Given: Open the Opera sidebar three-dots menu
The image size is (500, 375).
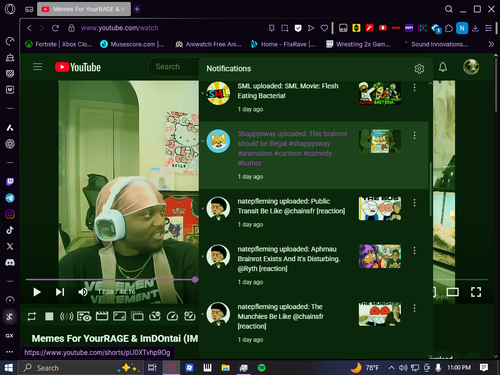Looking at the screenshot, I should click(10, 351).
